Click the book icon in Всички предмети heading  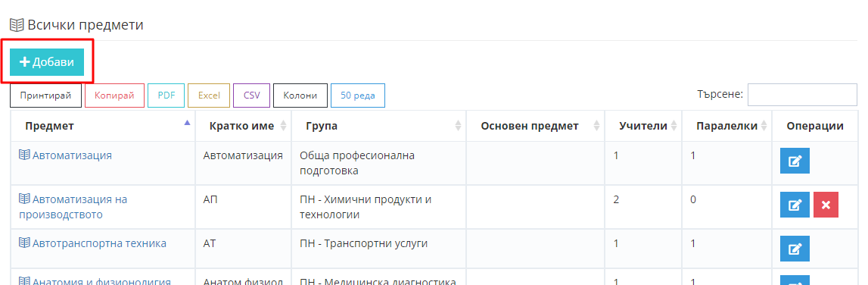pos(17,25)
